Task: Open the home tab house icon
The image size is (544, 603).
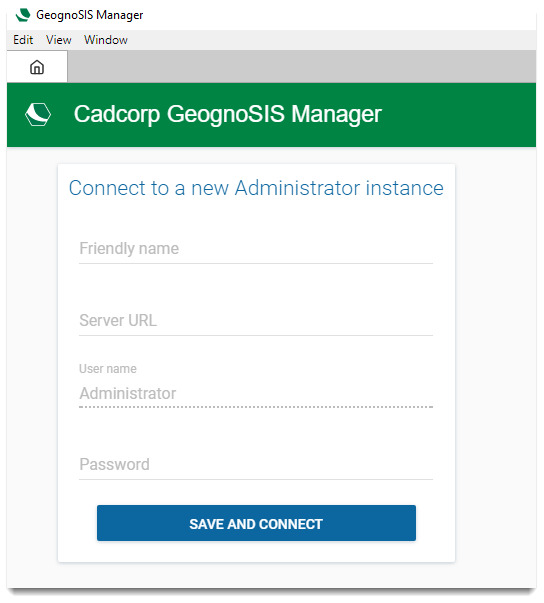Action: point(37,67)
